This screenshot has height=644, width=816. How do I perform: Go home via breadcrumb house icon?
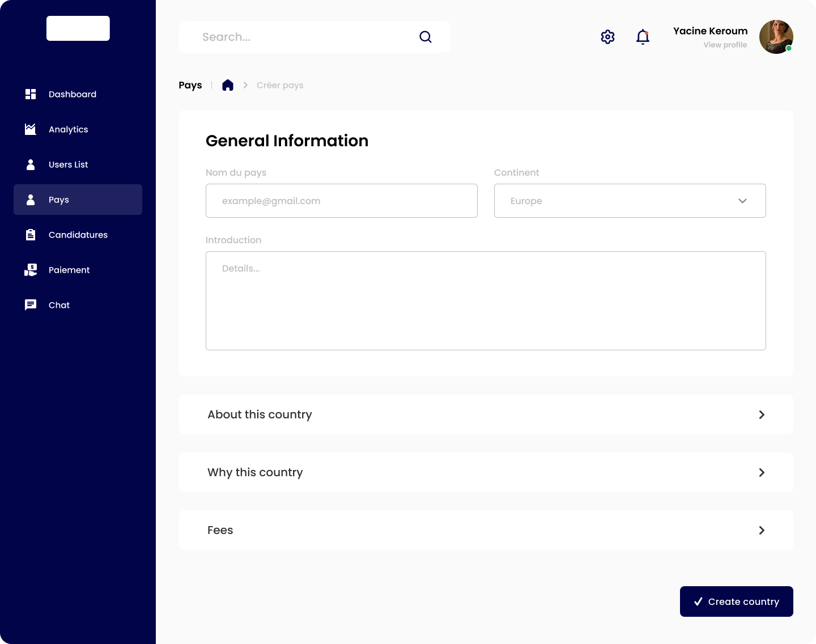click(x=228, y=85)
